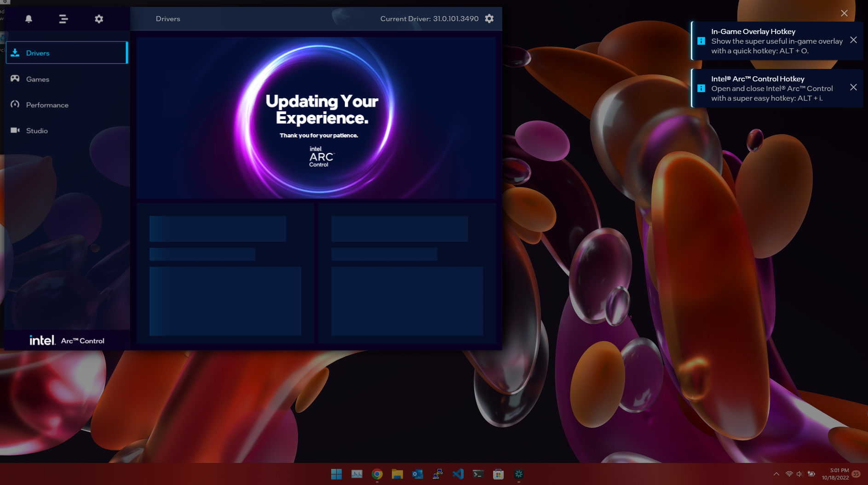Dismiss the Intel Arc Control Hotkey notification
868x485 pixels.
(x=853, y=87)
